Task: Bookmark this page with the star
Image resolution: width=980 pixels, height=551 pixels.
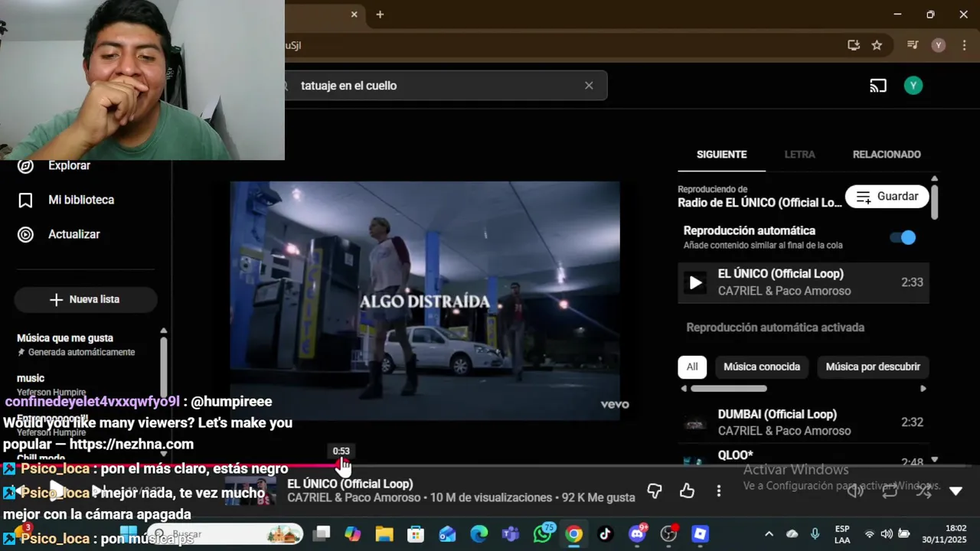Action: 877,45
